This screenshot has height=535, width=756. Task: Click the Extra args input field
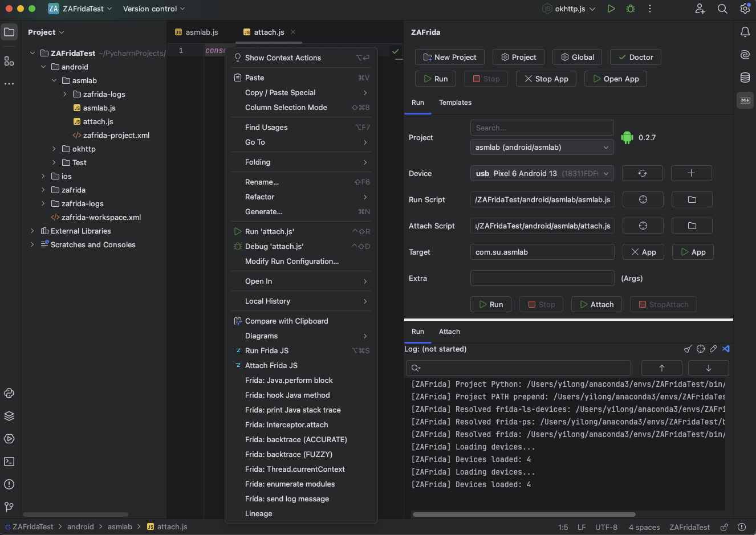(x=542, y=278)
